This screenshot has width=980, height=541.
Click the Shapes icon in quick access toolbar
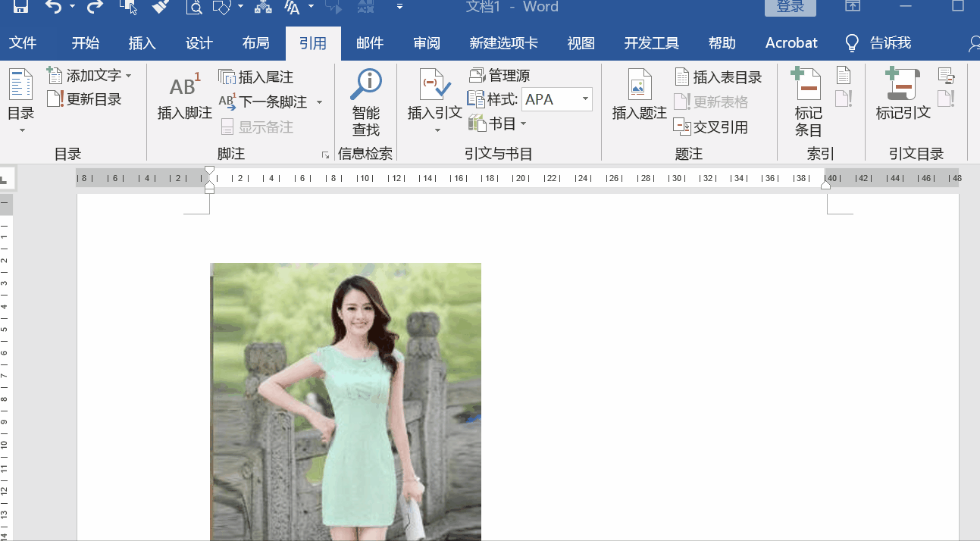[x=222, y=7]
